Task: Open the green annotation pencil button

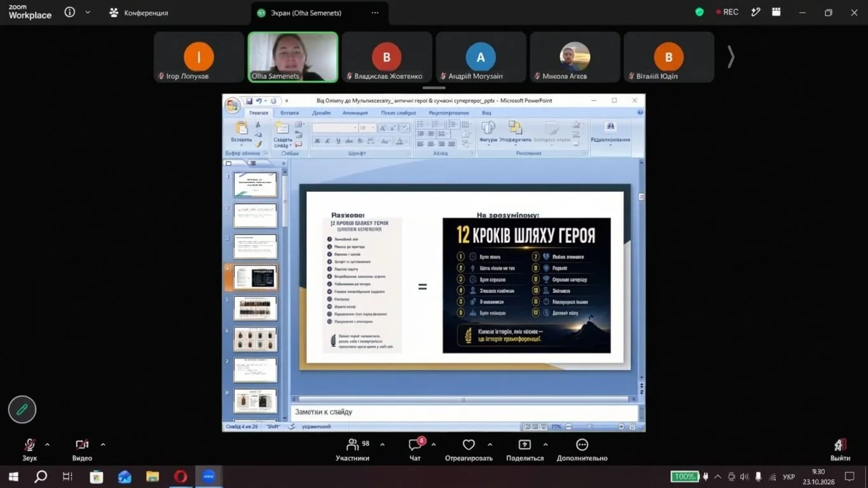Action: click(x=22, y=410)
